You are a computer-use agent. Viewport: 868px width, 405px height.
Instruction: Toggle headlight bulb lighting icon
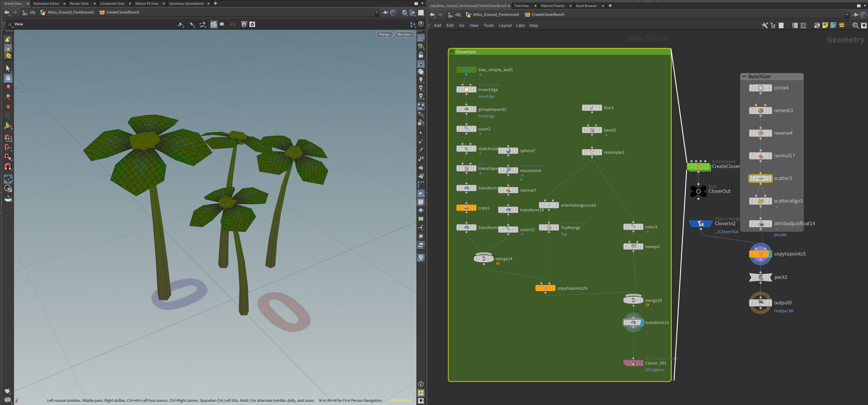[421, 80]
